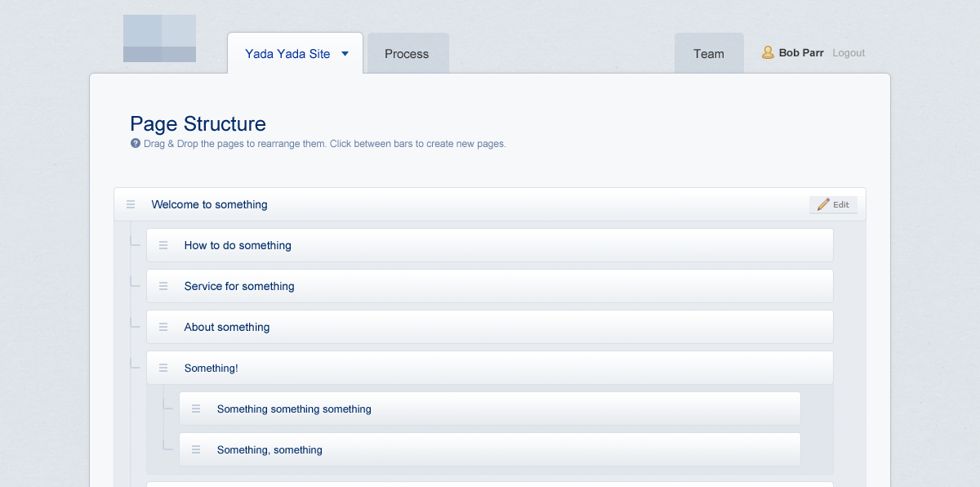980x487 pixels.
Task: Click the drag handle icon for How to do something
Action: pyautogui.click(x=163, y=245)
